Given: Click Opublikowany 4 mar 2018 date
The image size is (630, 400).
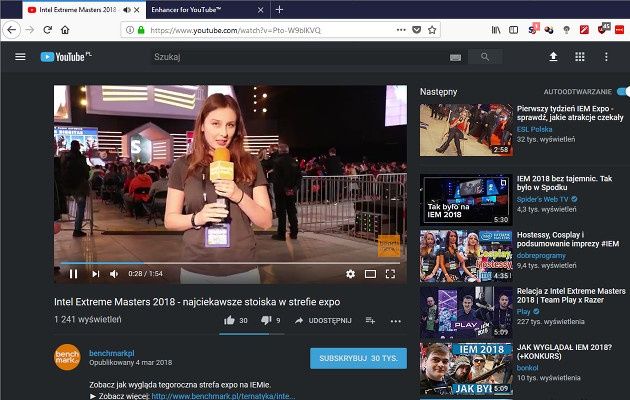Looking at the screenshot, I should coord(131,362).
